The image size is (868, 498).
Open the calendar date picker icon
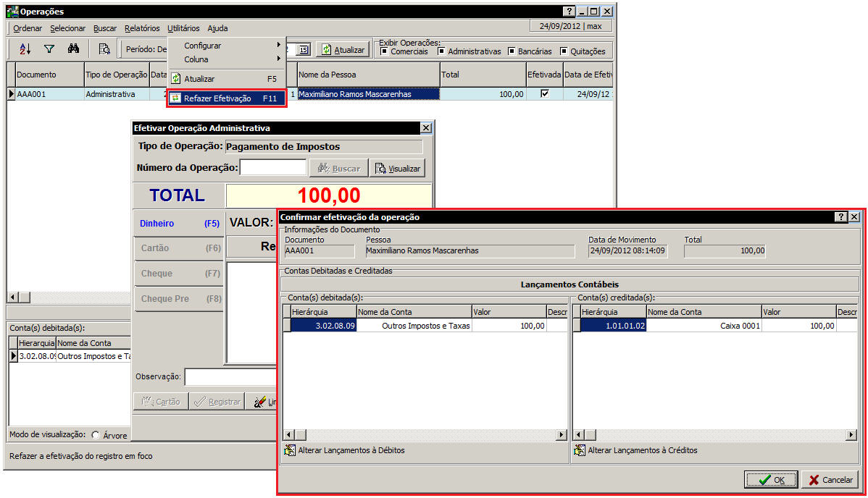pos(304,50)
